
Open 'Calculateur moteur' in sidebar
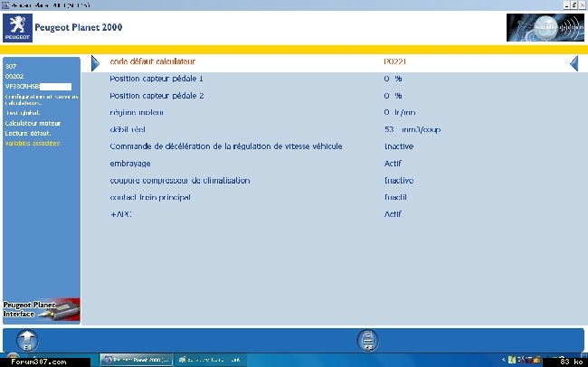coord(33,123)
